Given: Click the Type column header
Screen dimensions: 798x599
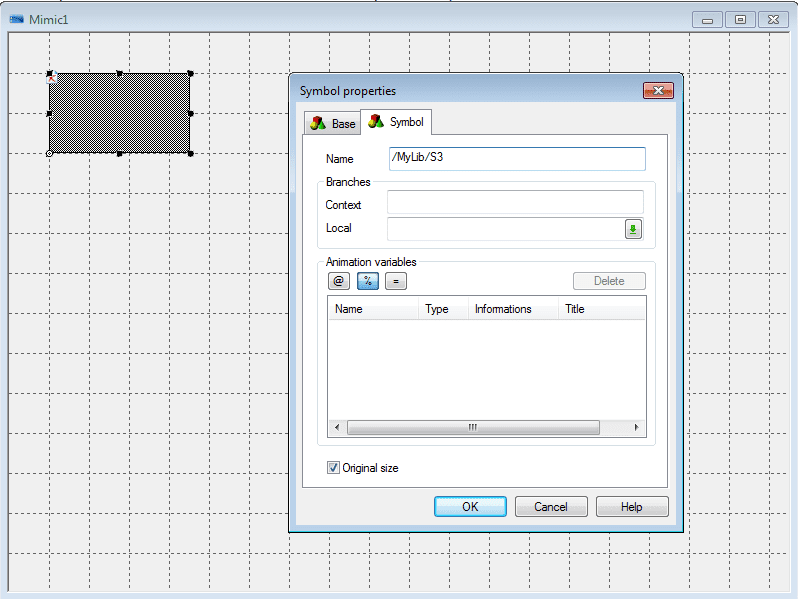Looking at the screenshot, I should pyautogui.click(x=443, y=309).
